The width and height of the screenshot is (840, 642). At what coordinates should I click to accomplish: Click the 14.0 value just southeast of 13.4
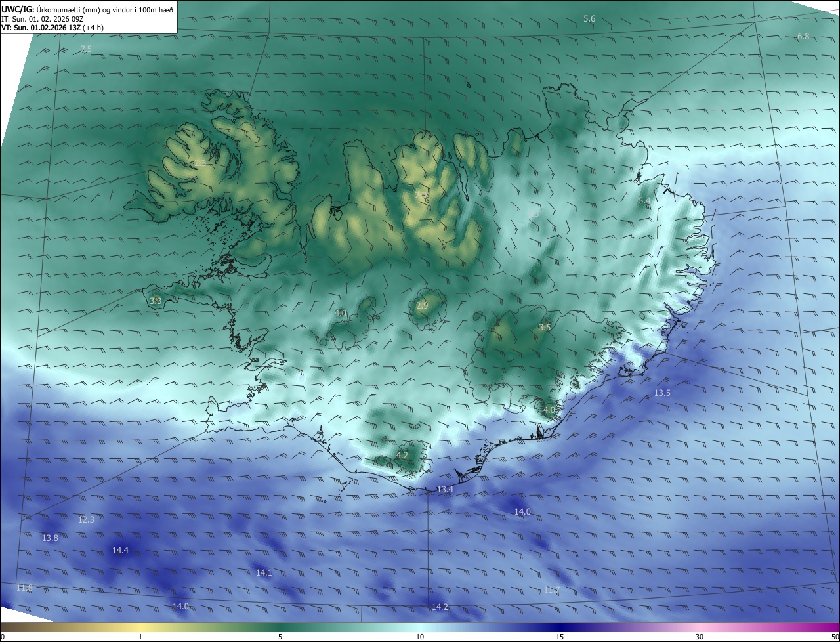click(x=522, y=511)
